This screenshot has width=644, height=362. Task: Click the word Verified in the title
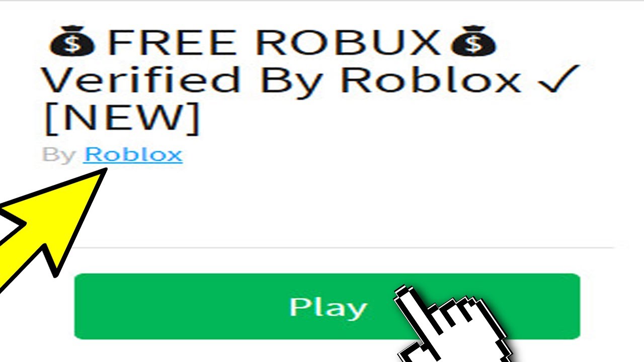tap(140, 79)
